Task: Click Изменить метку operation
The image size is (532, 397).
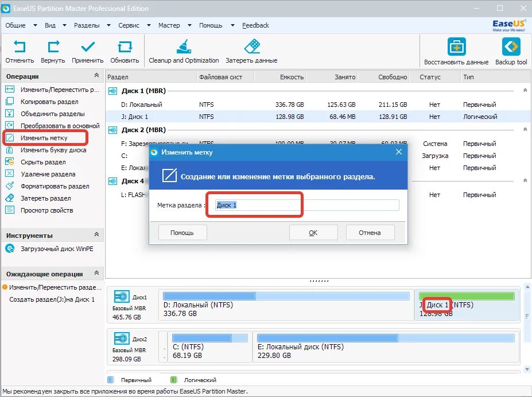Action: (x=37, y=138)
